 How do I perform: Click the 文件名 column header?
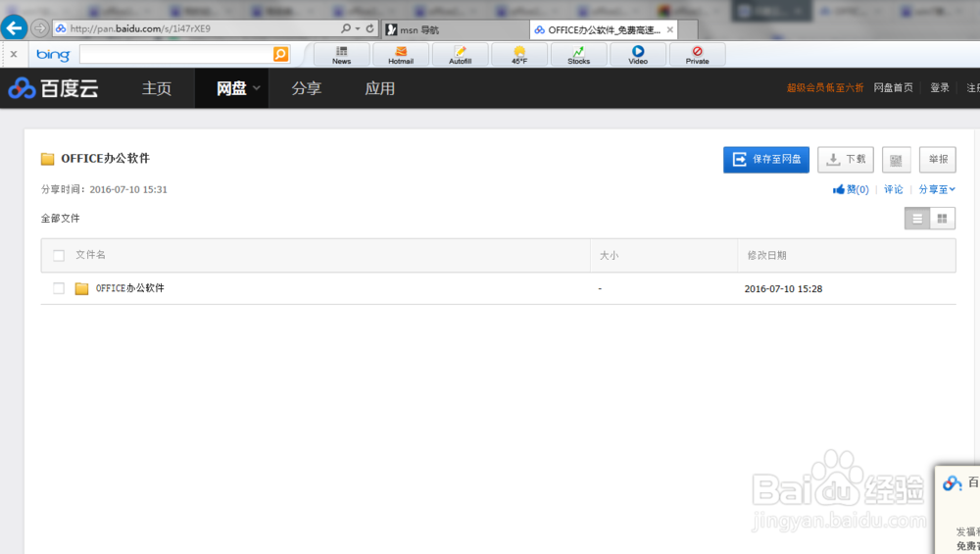[x=90, y=255]
